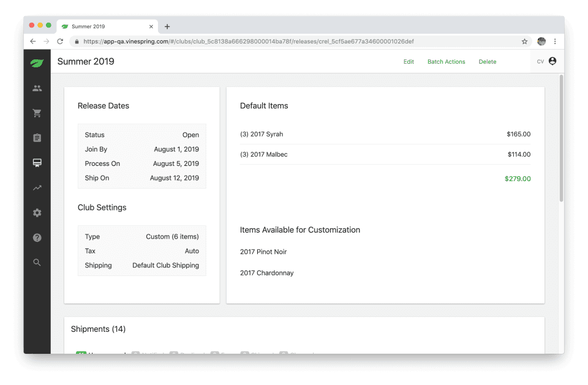Select the clipboard icon in sidebar

coord(37,138)
